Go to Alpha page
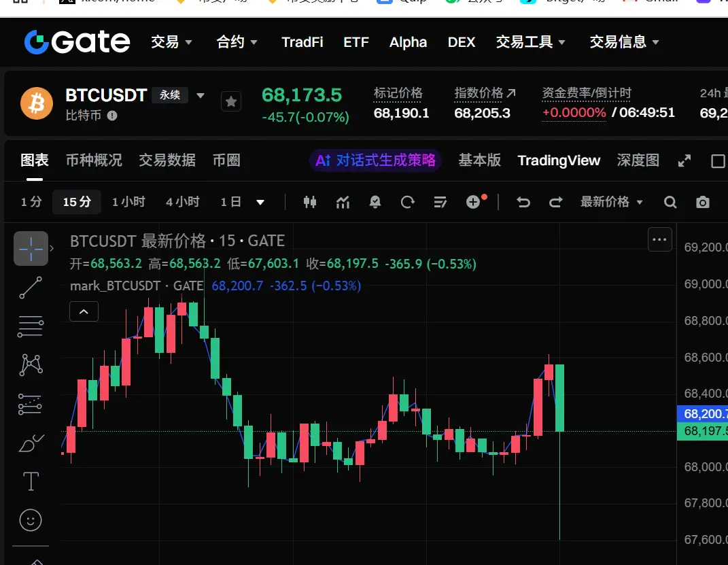 (x=408, y=42)
